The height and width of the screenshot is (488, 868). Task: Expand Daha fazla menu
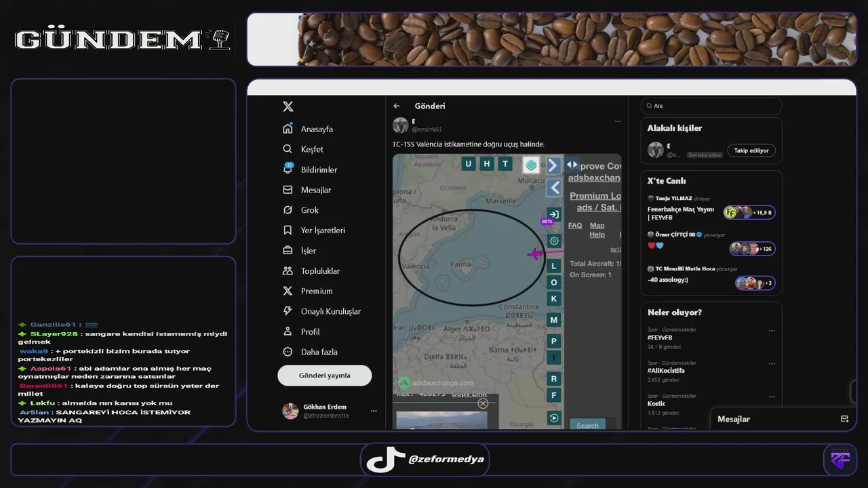click(310, 352)
